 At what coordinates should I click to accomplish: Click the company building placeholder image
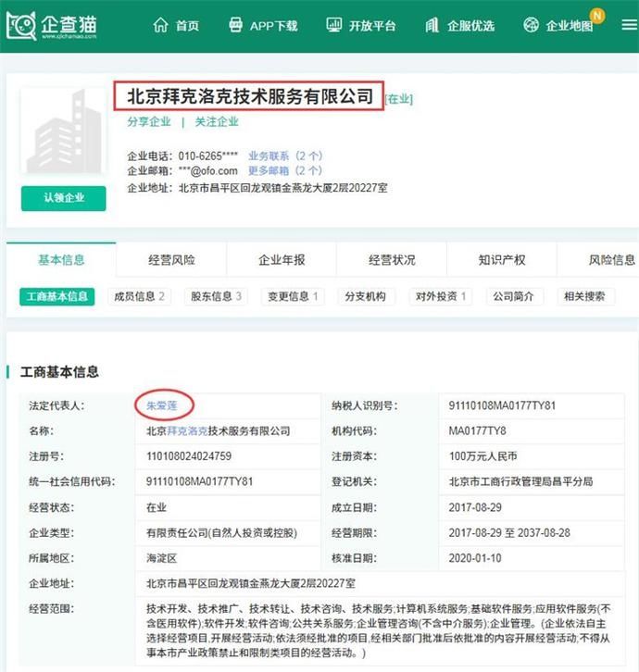coord(64,131)
